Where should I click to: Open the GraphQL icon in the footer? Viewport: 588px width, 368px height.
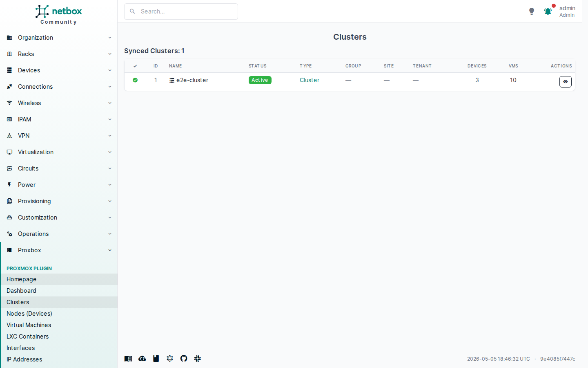[x=170, y=359]
